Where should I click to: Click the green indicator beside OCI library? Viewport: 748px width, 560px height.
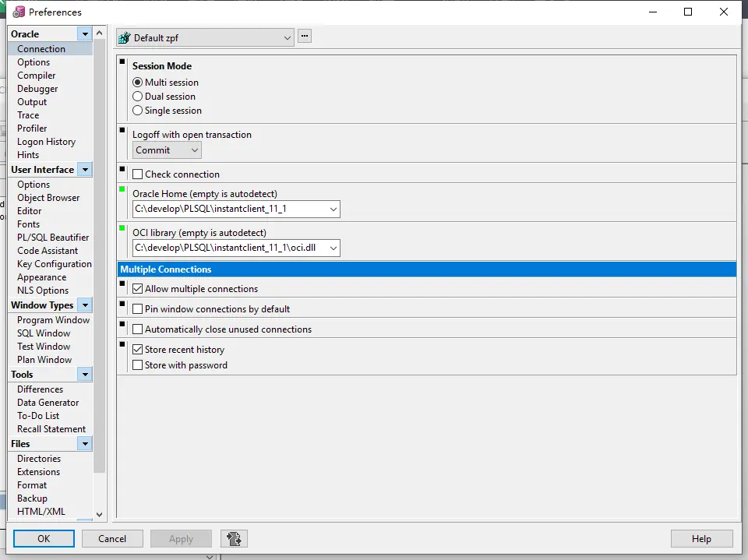(x=122, y=228)
